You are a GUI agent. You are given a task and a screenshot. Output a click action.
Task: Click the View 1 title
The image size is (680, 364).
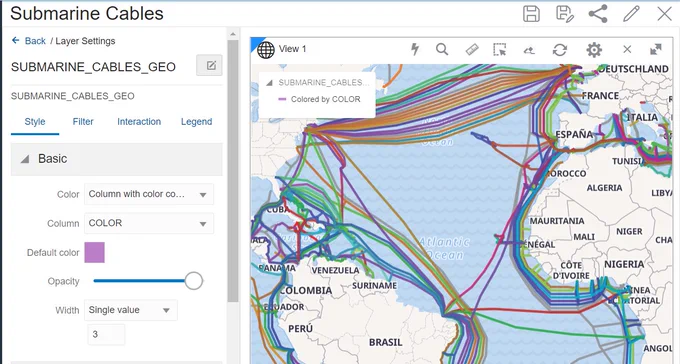click(x=292, y=49)
